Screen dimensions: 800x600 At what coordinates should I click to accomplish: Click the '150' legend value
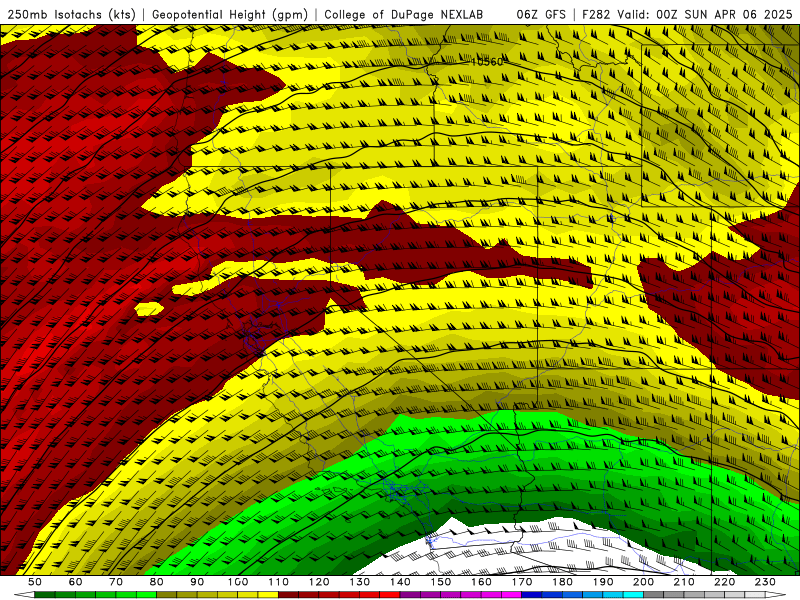click(441, 582)
